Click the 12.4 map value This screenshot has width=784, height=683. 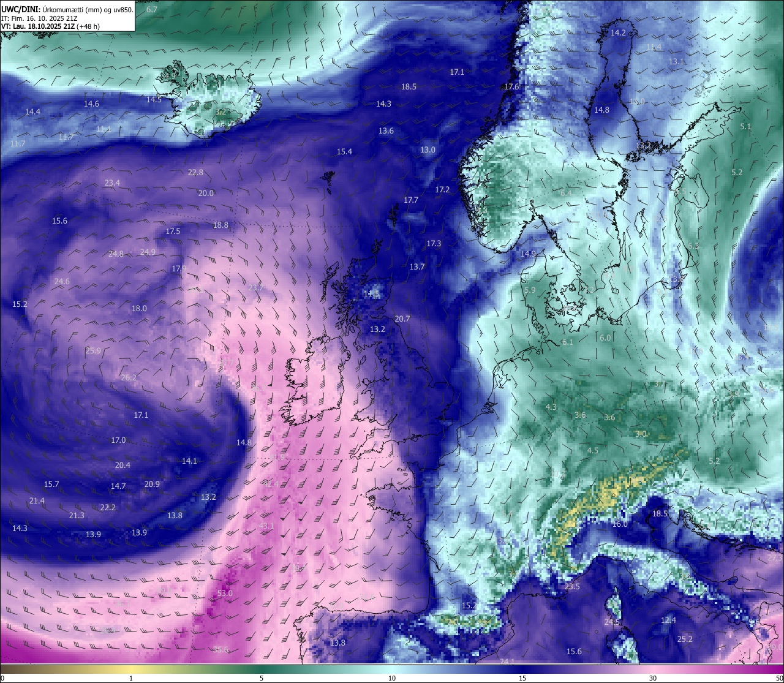pyautogui.click(x=668, y=620)
